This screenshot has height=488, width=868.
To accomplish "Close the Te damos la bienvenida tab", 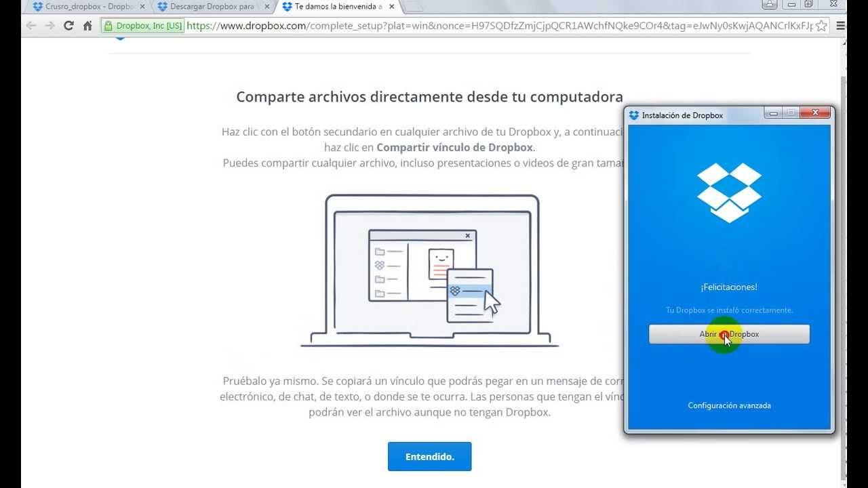I will point(392,7).
